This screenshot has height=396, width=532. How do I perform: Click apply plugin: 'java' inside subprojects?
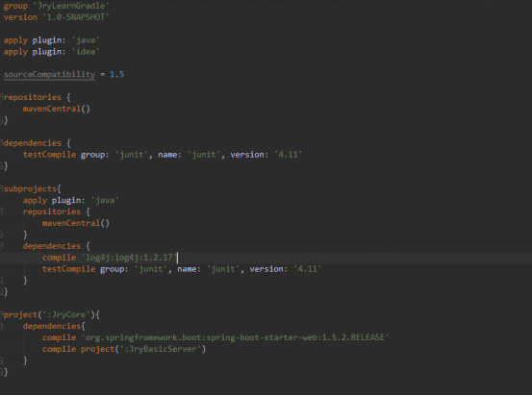[71, 200]
